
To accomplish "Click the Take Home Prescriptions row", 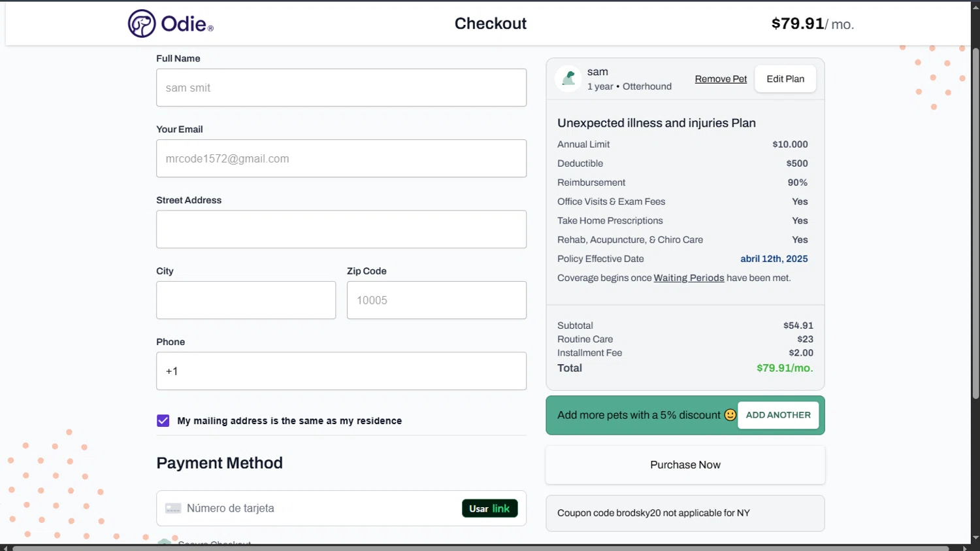I will 683,220.
